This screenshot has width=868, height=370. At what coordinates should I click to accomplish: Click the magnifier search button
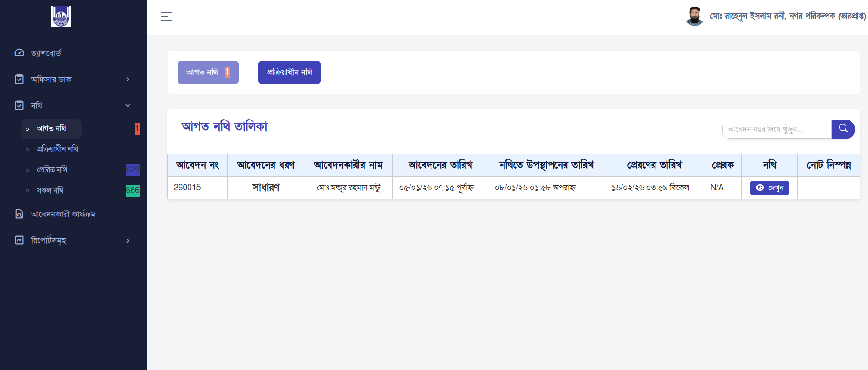click(x=843, y=129)
